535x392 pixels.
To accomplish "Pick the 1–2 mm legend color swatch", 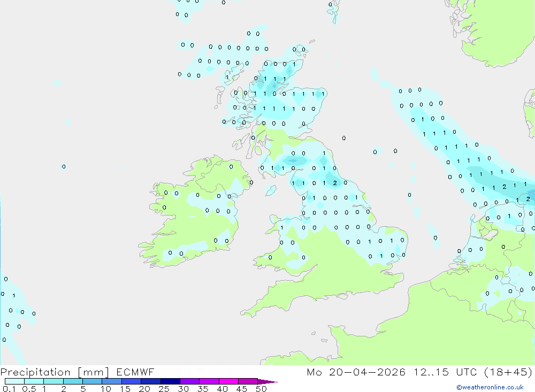I will point(53,381).
